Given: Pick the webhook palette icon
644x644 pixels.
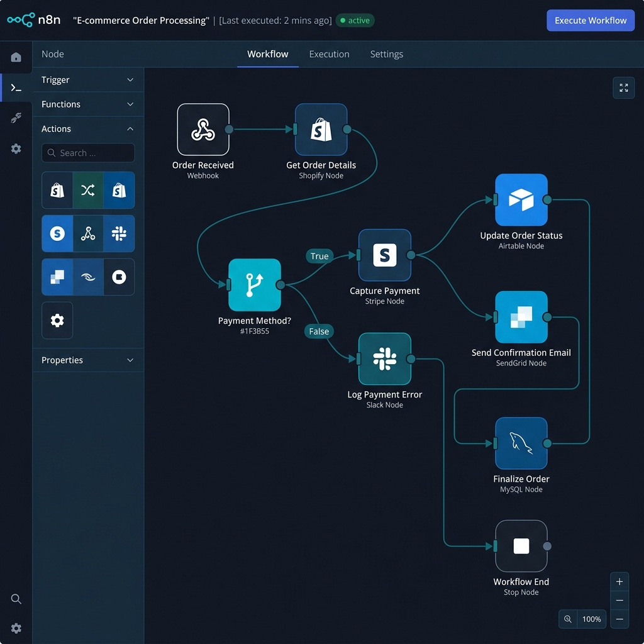Looking at the screenshot, I should [x=88, y=233].
